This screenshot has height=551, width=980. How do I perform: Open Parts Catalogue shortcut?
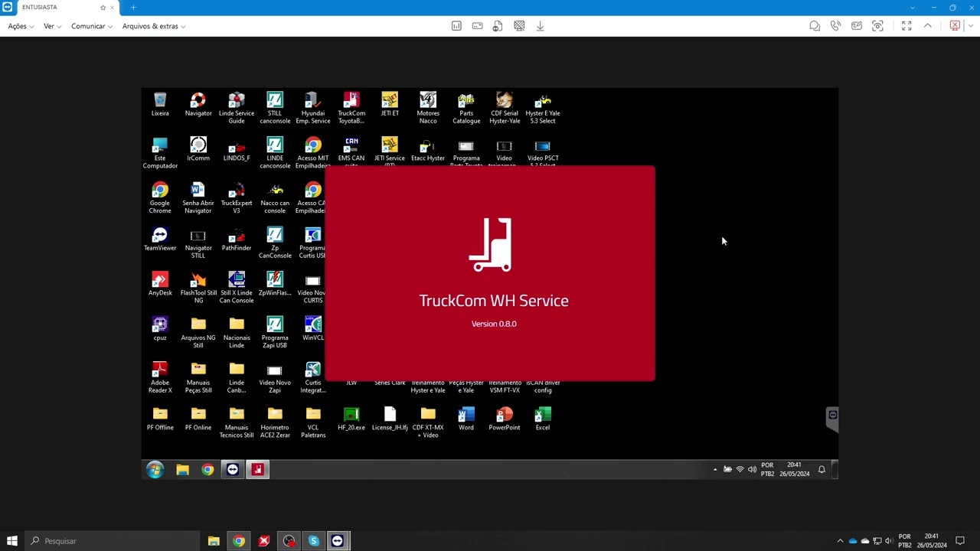[466, 108]
